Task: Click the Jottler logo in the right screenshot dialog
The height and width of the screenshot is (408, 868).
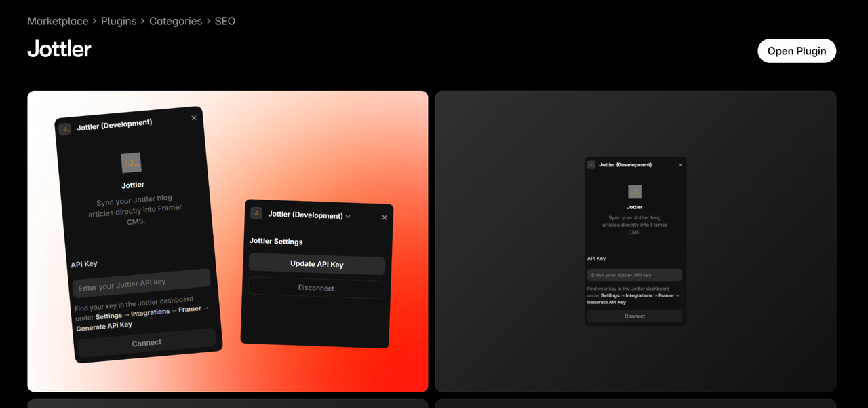Action: (634, 190)
